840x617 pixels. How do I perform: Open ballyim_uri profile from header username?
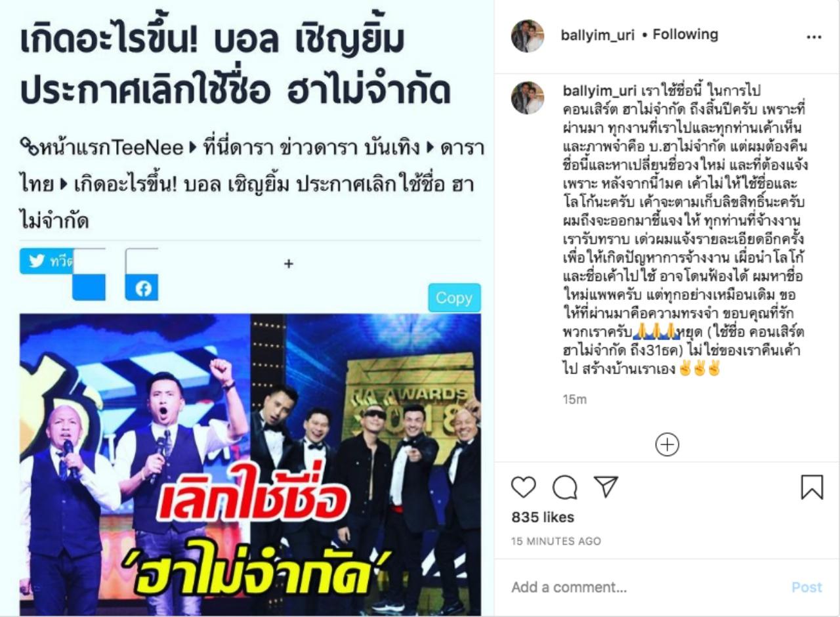pos(597,35)
